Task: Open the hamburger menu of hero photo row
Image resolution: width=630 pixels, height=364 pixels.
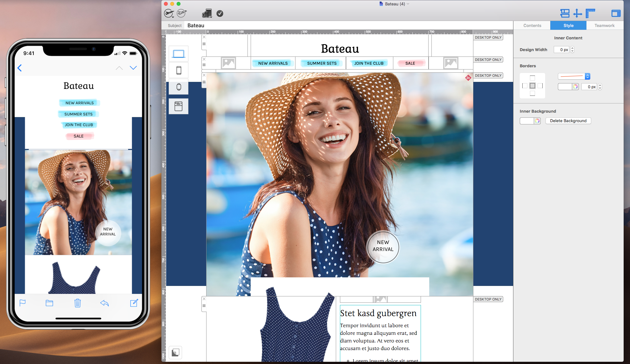Action: point(204,82)
